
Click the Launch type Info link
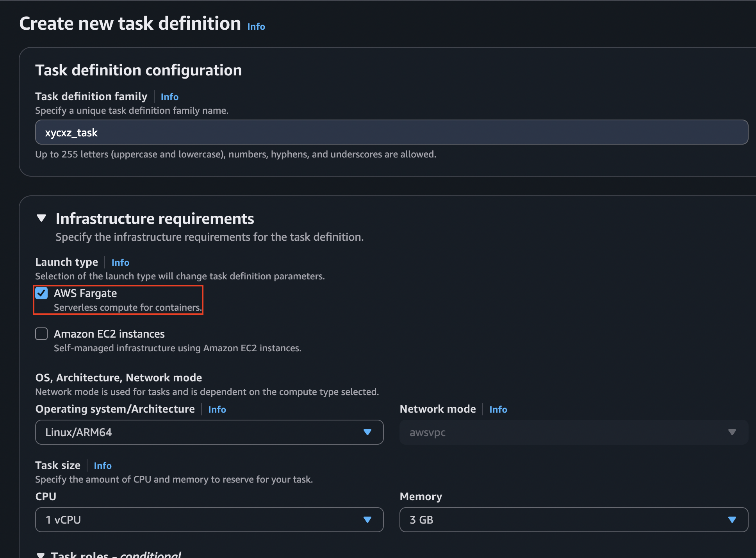tap(120, 262)
